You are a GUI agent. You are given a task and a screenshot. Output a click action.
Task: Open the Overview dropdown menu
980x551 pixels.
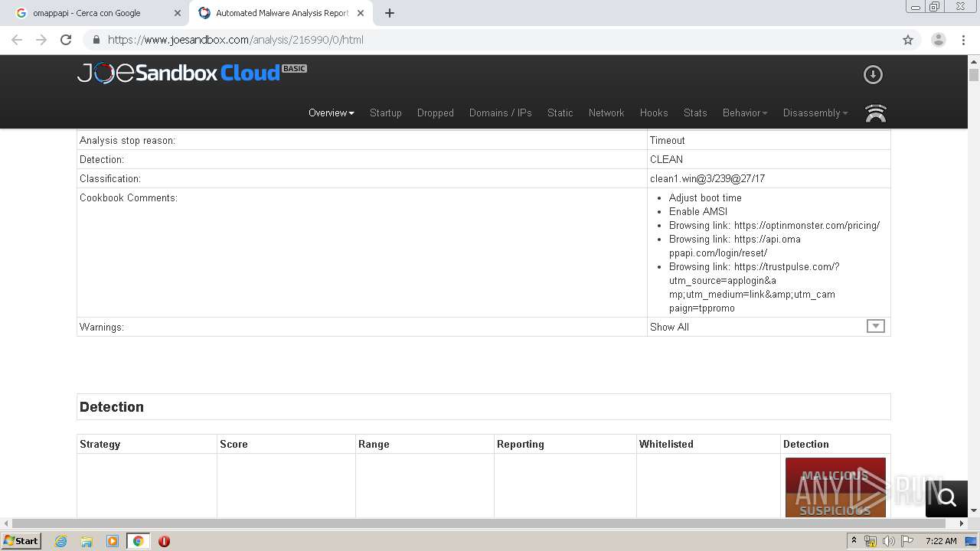tap(332, 112)
